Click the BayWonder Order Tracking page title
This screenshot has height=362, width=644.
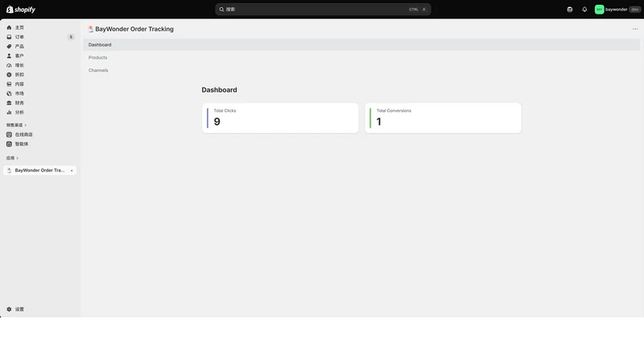click(x=134, y=29)
